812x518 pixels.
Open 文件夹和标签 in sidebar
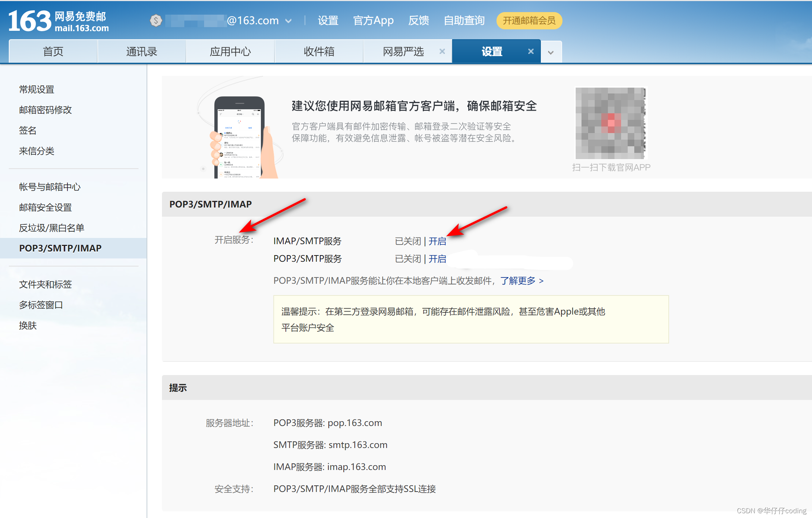(x=45, y=284)
